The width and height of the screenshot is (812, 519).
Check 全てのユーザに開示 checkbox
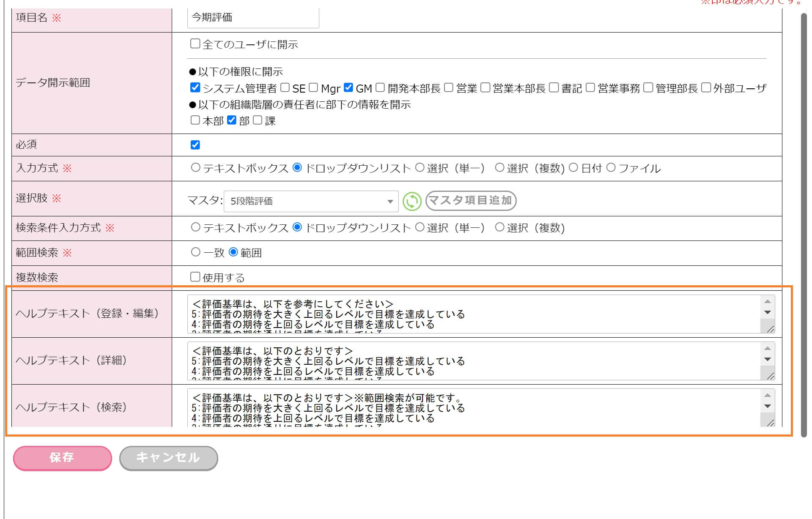(195, 44)
